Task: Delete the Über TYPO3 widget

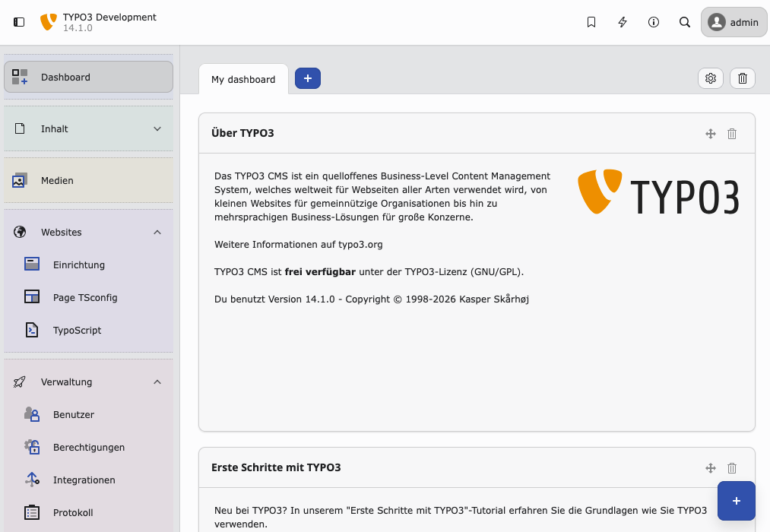Action: pos(732,134)
